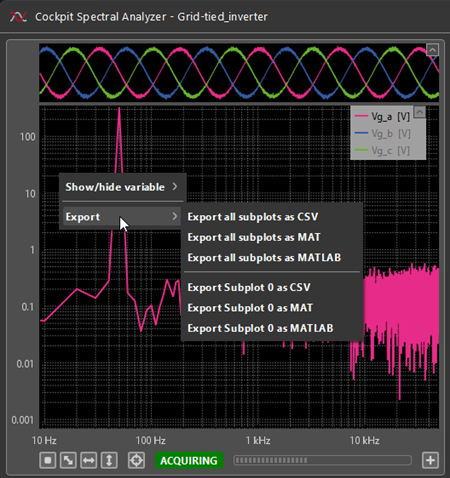The height and width of the screenshot is (478, 450).
Task: Collapse the time-domain waveform preview panel
Action: coord(432,50)
